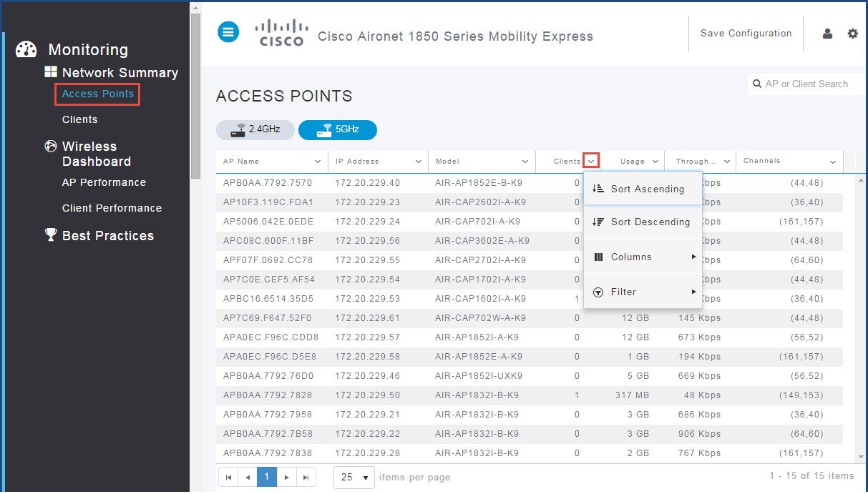Image resolution: width=868 pixels, height=494 pixels.
Task: Switch to the 2.4GHz radio band
Action: [x=255, y=130]
